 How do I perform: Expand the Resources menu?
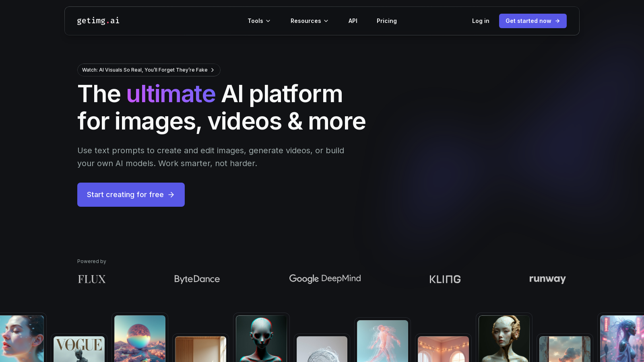coord(309,21)
